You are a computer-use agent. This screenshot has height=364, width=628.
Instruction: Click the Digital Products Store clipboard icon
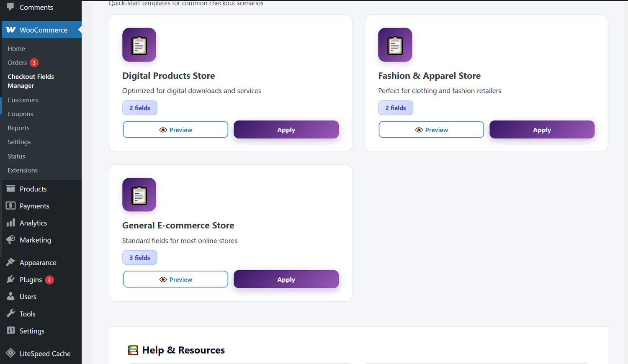(x=139, y=44)
